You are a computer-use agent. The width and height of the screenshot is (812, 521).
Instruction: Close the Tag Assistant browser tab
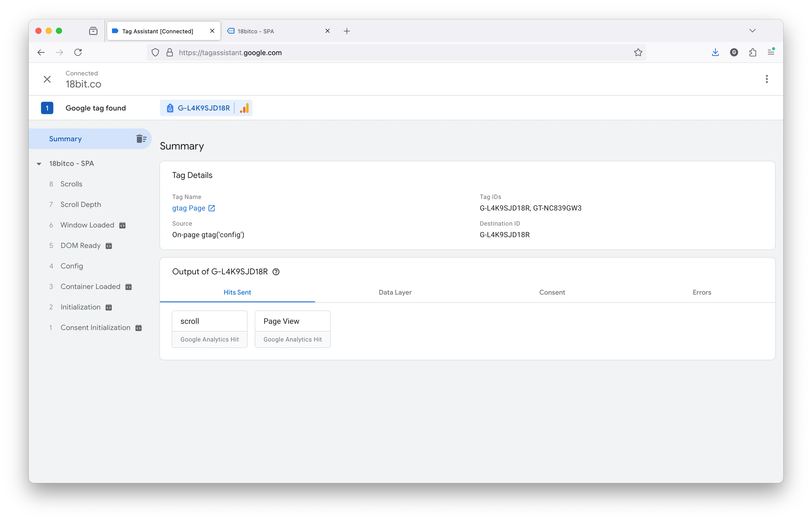(212, 31)
